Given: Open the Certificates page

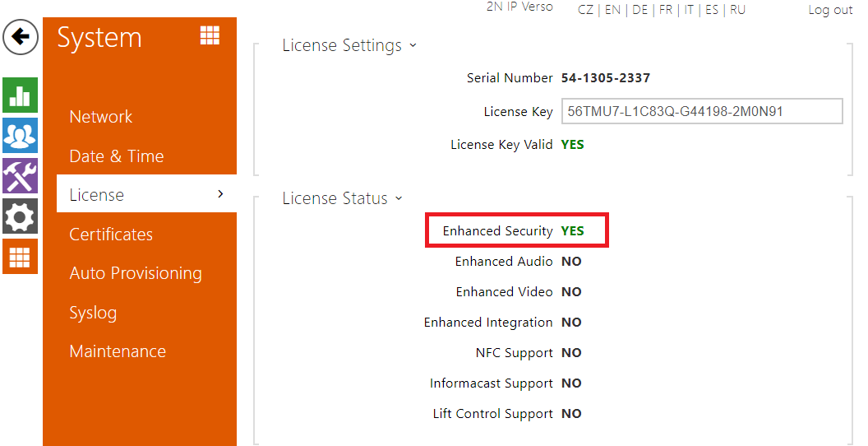Looking at the screenshot, I should [111, 235].
